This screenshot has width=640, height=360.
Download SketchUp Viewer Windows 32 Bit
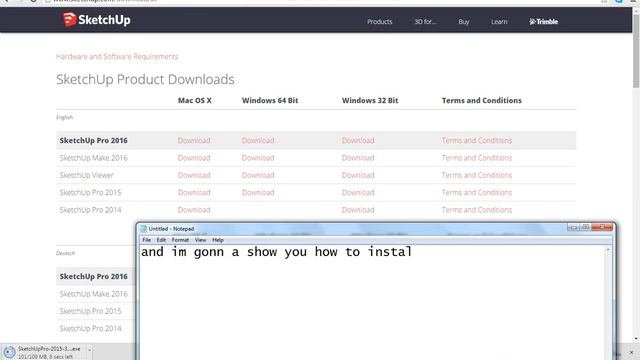[358, 175]
